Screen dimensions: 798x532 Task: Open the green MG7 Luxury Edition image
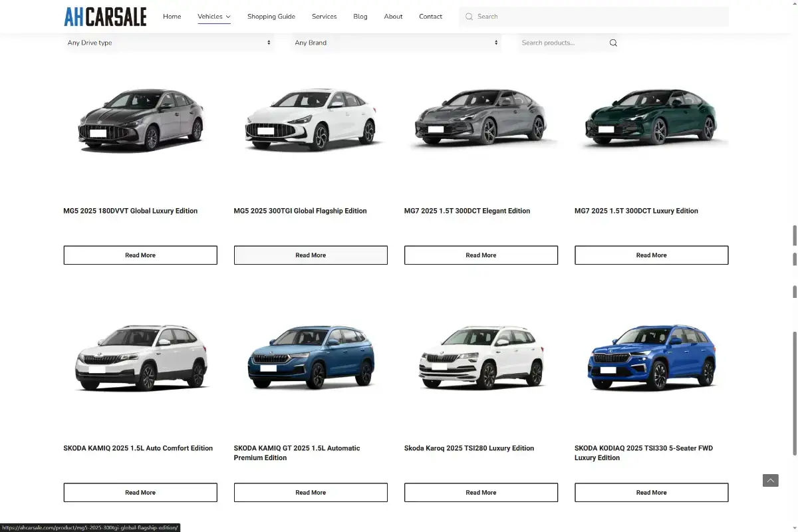pos(652,118)
